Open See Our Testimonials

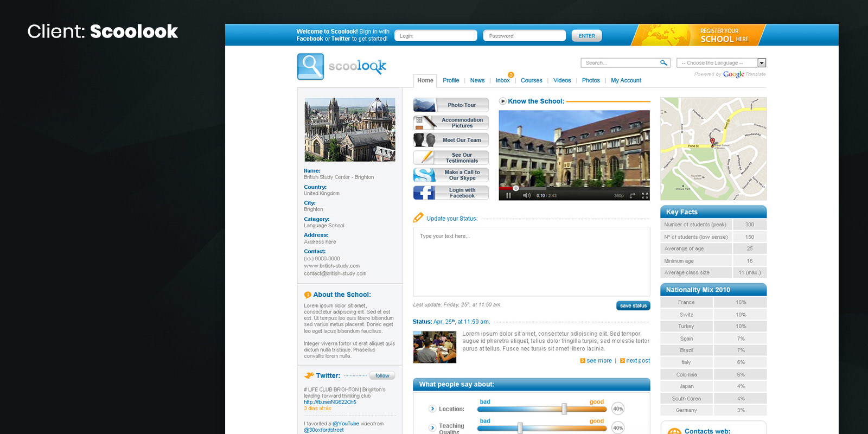pos(451,158)
